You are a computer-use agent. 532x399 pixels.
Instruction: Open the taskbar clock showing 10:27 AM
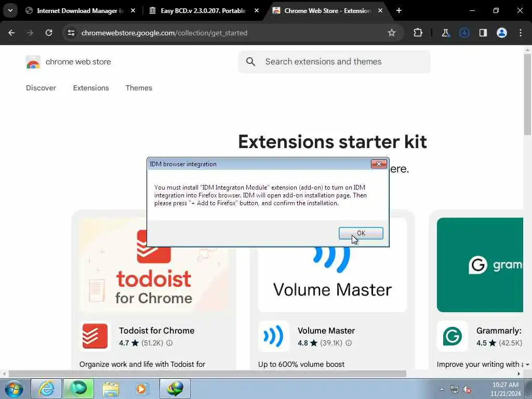click(x=506, y=389)
